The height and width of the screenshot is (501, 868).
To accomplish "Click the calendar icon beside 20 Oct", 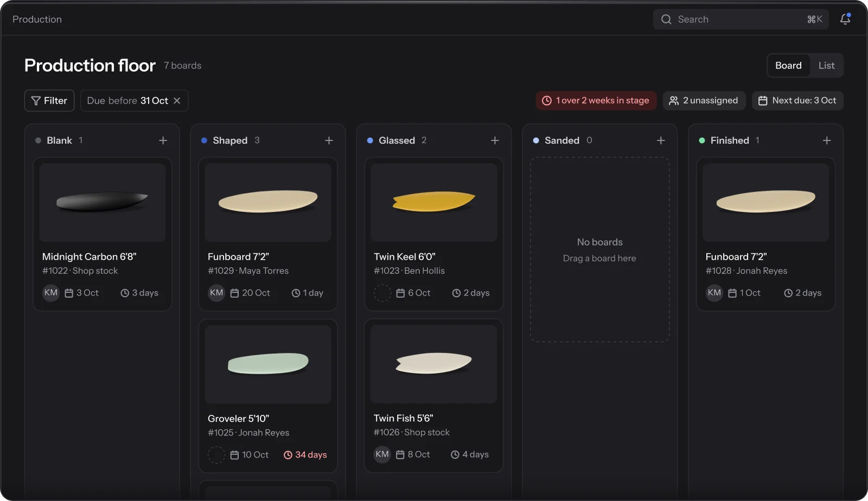I will point(234,293).
